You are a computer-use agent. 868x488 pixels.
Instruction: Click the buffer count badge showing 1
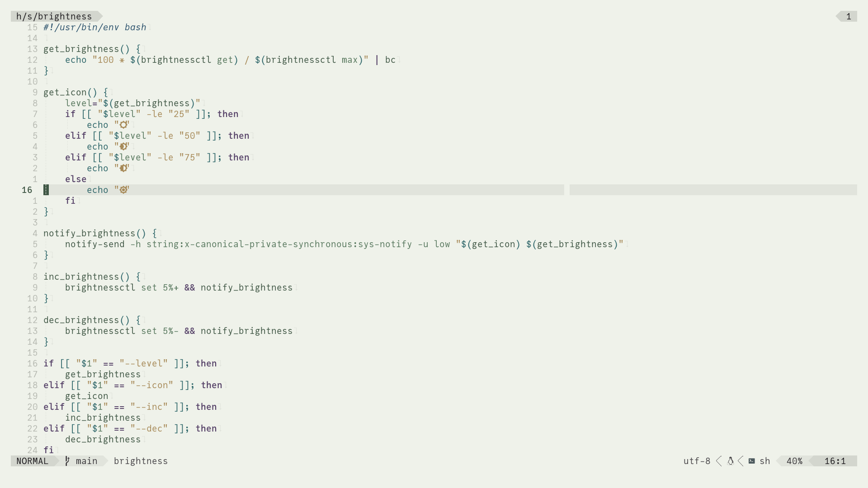coord(848,16)
